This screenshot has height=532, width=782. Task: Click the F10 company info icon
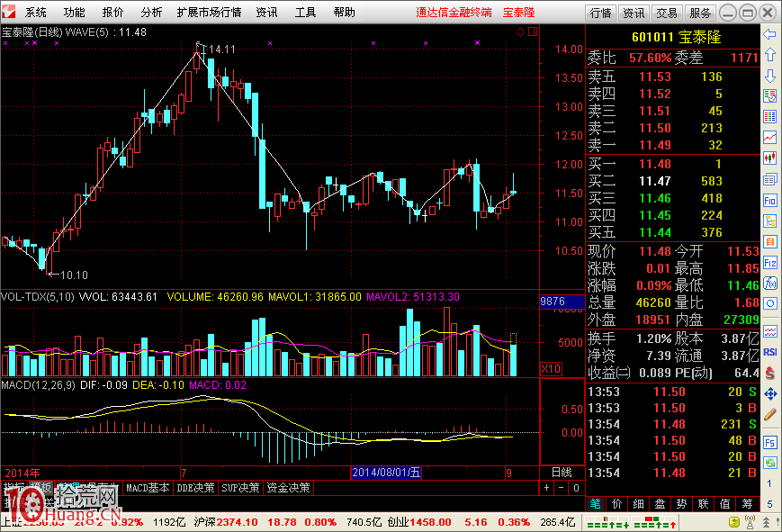770,200
